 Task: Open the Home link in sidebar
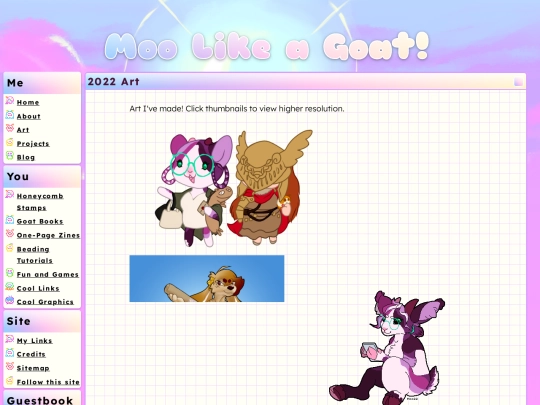tap(28, 102)
